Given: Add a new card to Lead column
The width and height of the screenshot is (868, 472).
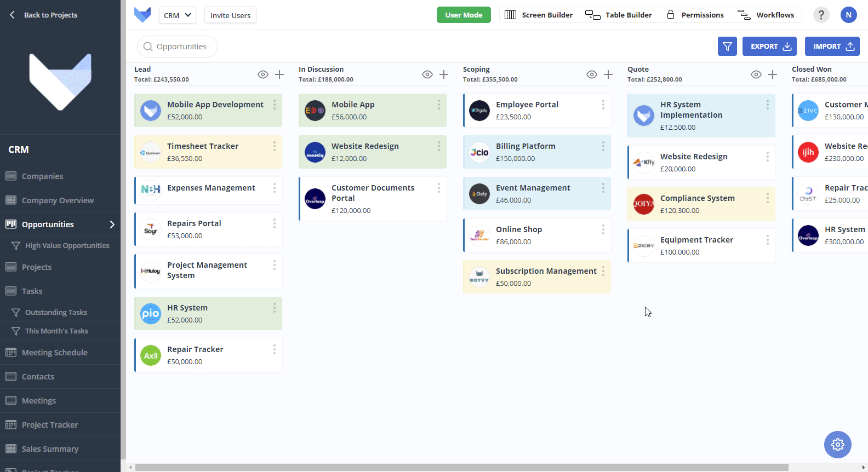Looking at the screenshot, I should click(x=279, y=74).
